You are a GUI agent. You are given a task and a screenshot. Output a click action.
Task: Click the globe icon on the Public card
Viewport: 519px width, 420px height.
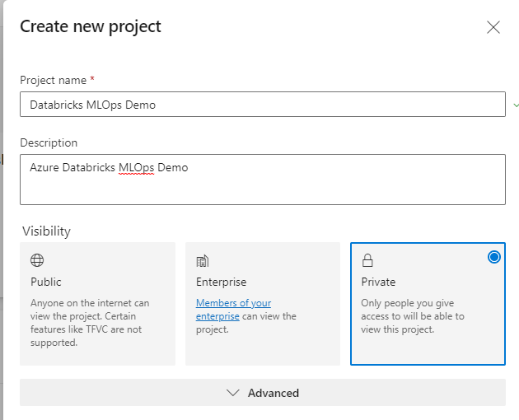37,260
